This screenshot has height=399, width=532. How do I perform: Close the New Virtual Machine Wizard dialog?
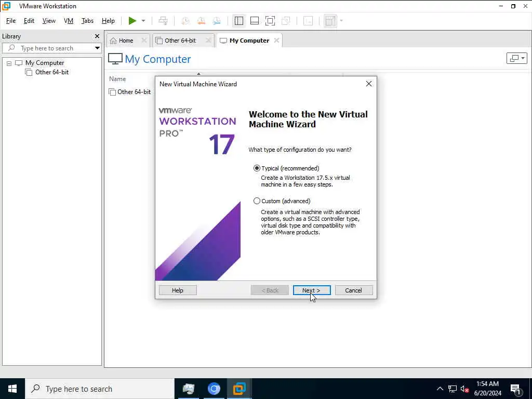369,84
